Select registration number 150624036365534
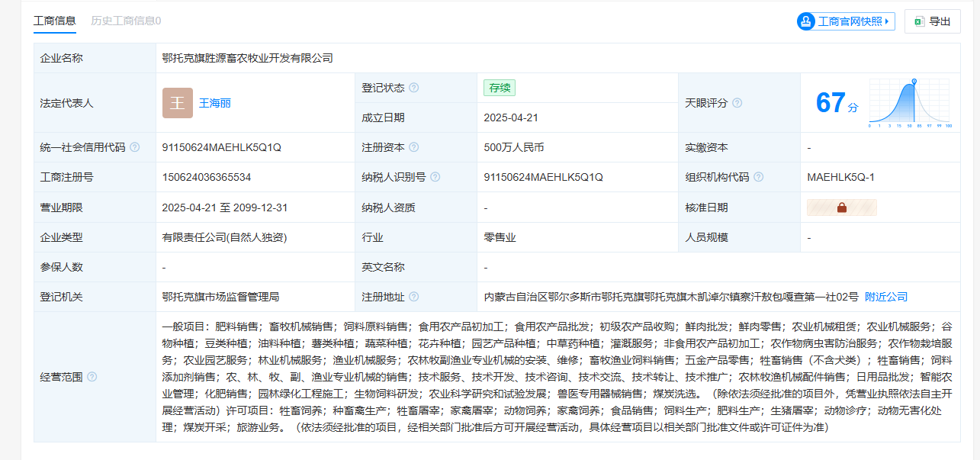 pos(207,177)
